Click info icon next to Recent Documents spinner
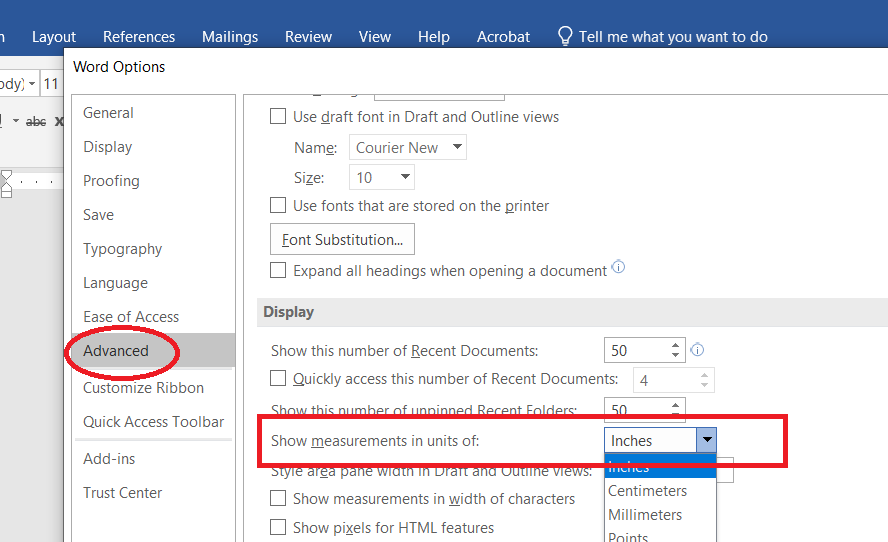 pyautogui.click(x=697, y=350)
